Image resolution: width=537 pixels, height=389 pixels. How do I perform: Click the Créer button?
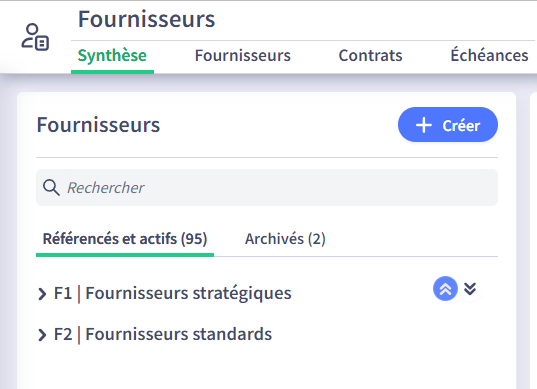point(448,125)
